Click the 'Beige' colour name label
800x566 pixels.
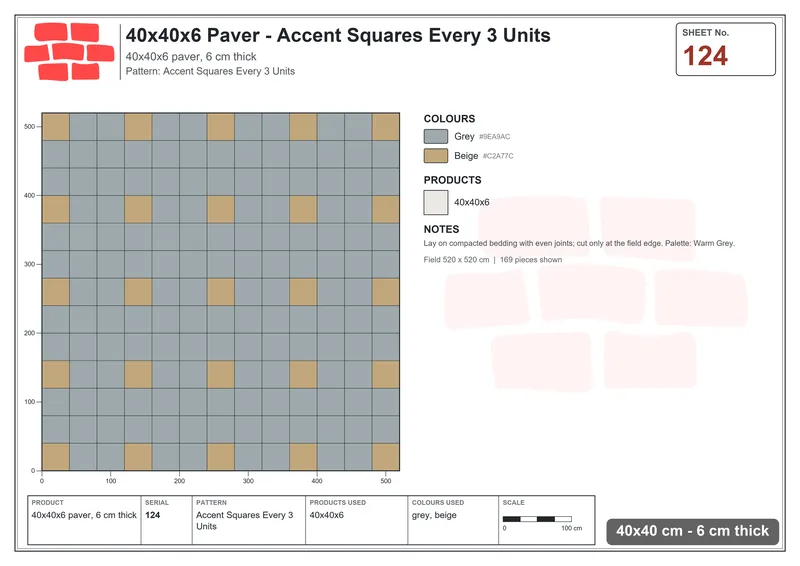tap(466, 156)
